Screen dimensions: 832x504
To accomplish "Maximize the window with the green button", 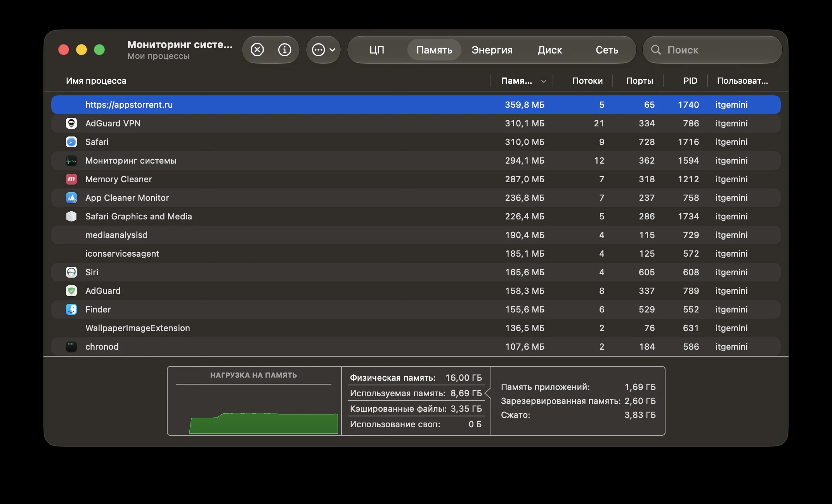I will click(x=99, y=50).
